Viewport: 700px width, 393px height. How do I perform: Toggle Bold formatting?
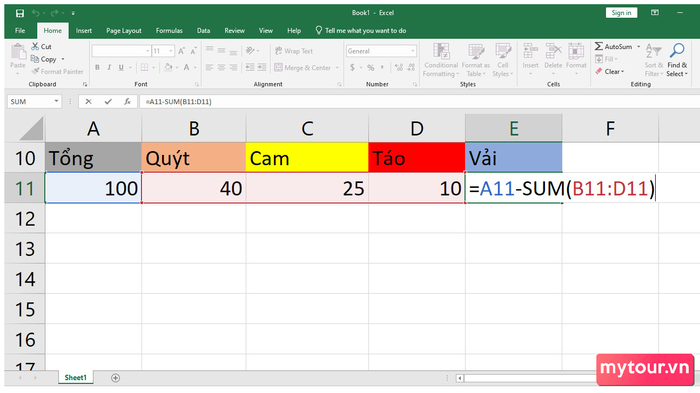(97, 67)
